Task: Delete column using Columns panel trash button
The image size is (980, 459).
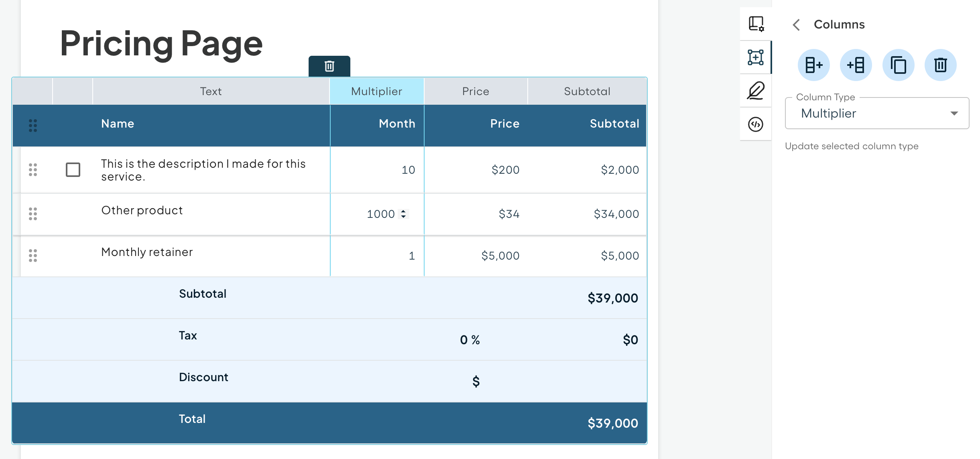Action: (x=940, y=65)
